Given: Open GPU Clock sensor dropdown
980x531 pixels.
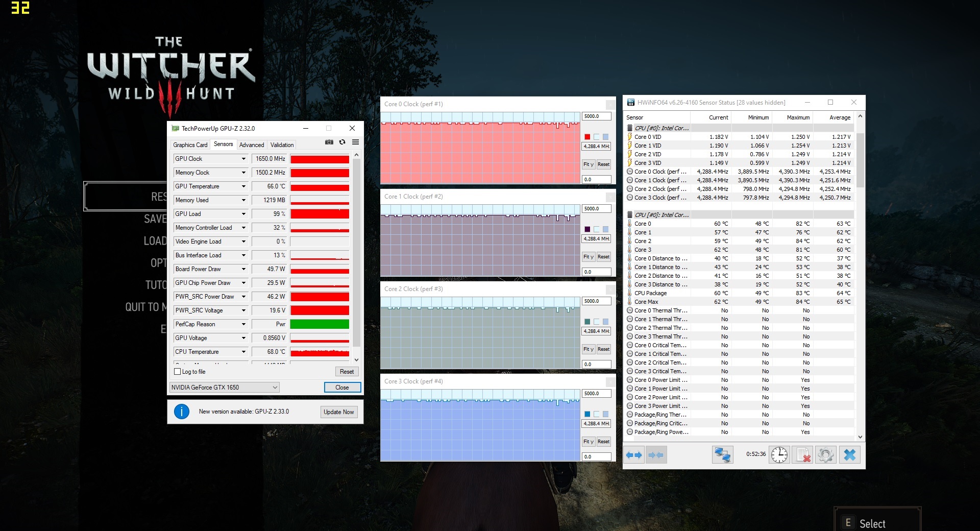Looking at the screenshot, I should click(x=243, y=159).
